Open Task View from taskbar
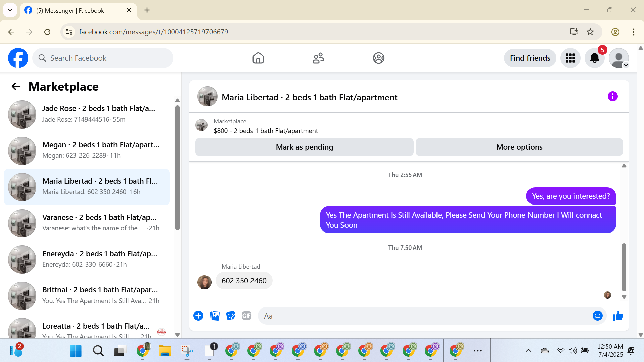This screenshot has width=644, height=362. 120,351
